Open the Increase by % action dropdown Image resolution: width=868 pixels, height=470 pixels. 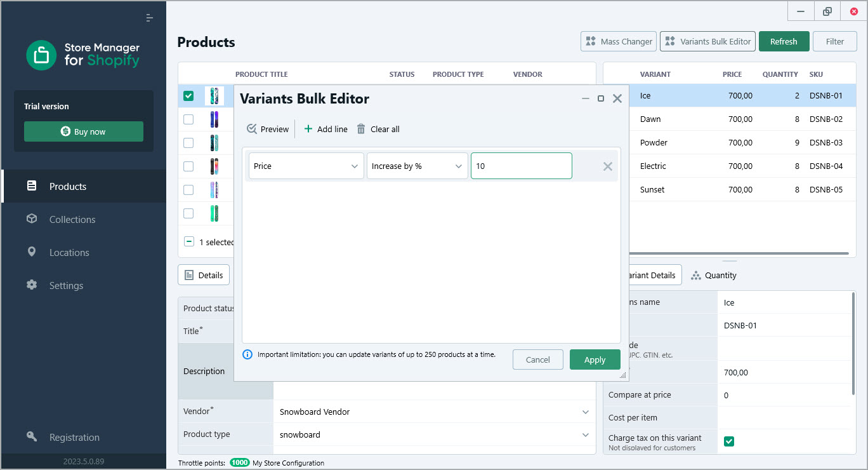point(418,166)
